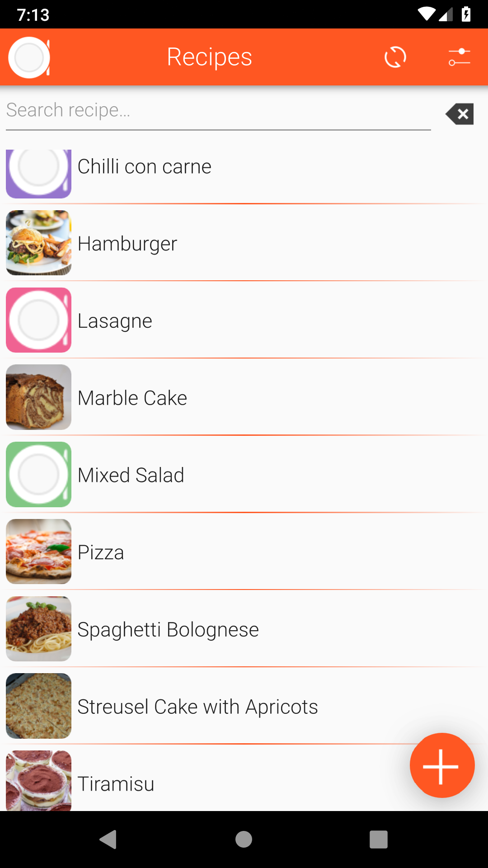
Task: Tap the Hamburger photo thumbnail
Action: [x=39, y=243]
